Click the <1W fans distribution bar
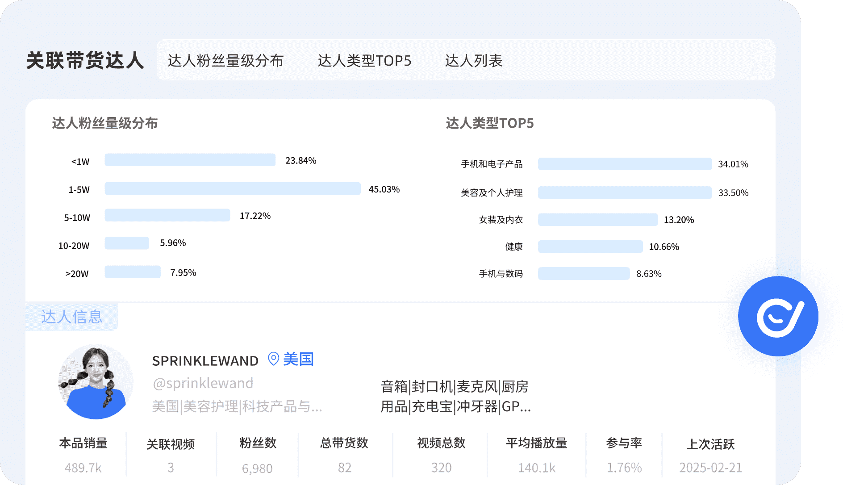The height and width of the screenshot is (485, 868). click(190, 160)
